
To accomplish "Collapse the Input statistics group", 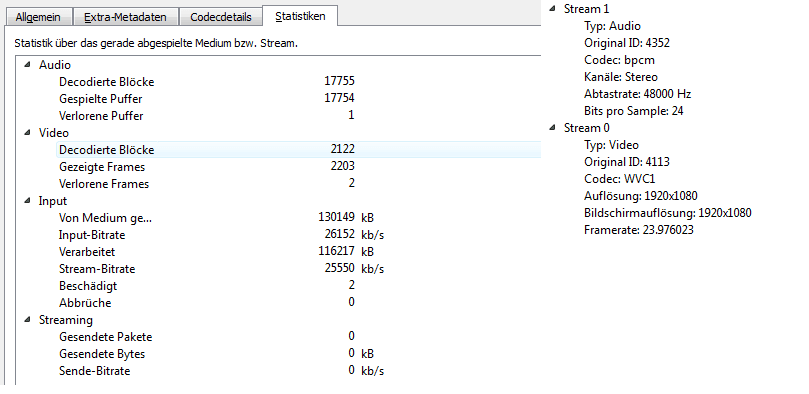I will (27, 201).
